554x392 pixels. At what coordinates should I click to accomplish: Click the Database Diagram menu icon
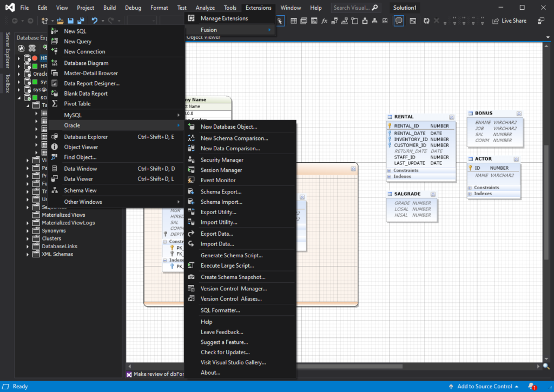pos(55,63)
